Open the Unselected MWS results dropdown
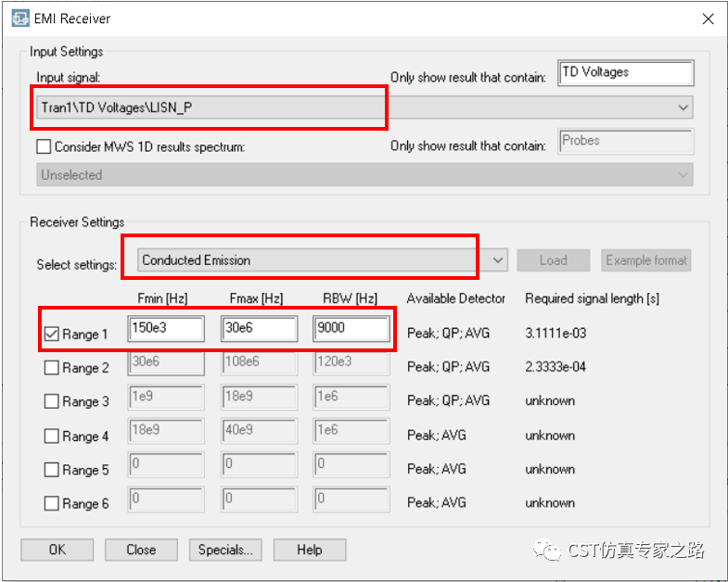728x582 pixels. (x=683, y=175)
